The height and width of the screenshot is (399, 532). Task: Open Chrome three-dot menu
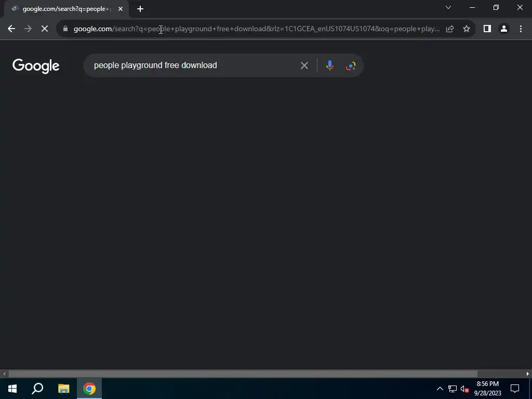pyautogui.click(x=521, y=29)
